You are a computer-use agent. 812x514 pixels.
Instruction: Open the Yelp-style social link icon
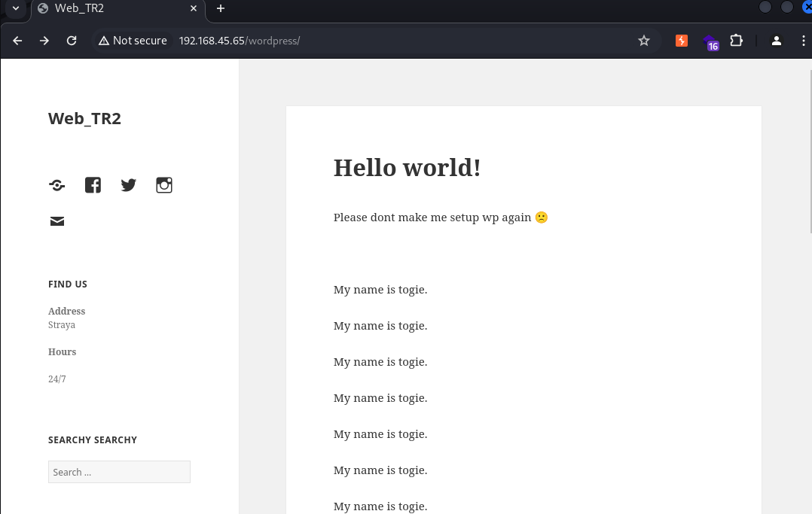coord(57,185)
